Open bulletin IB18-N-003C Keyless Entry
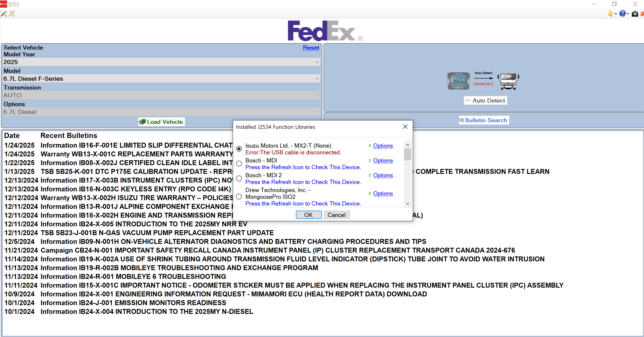 tap(136, 189)
